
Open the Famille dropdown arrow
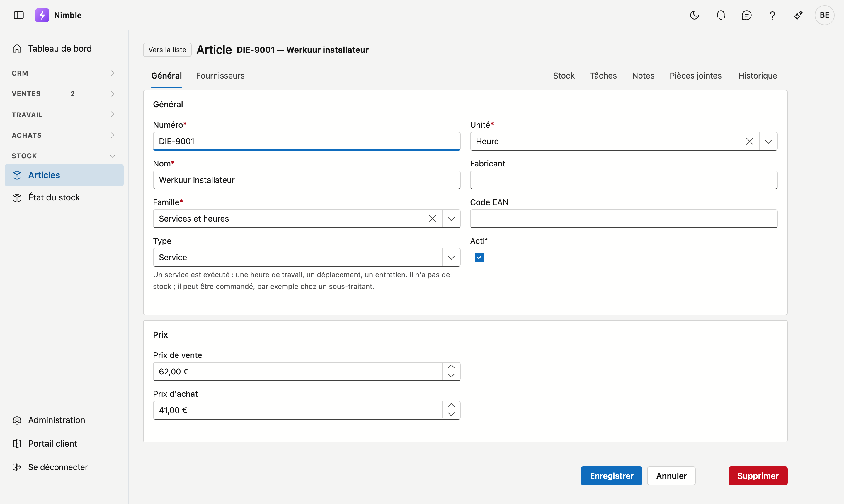pyautogui.click(x=451, y=219)
